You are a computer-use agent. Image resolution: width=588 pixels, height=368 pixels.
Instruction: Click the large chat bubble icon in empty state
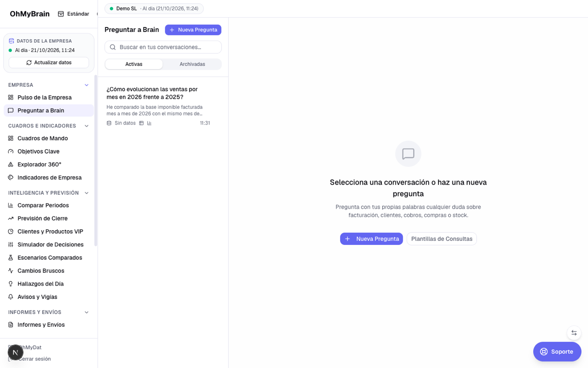[408, 154]
